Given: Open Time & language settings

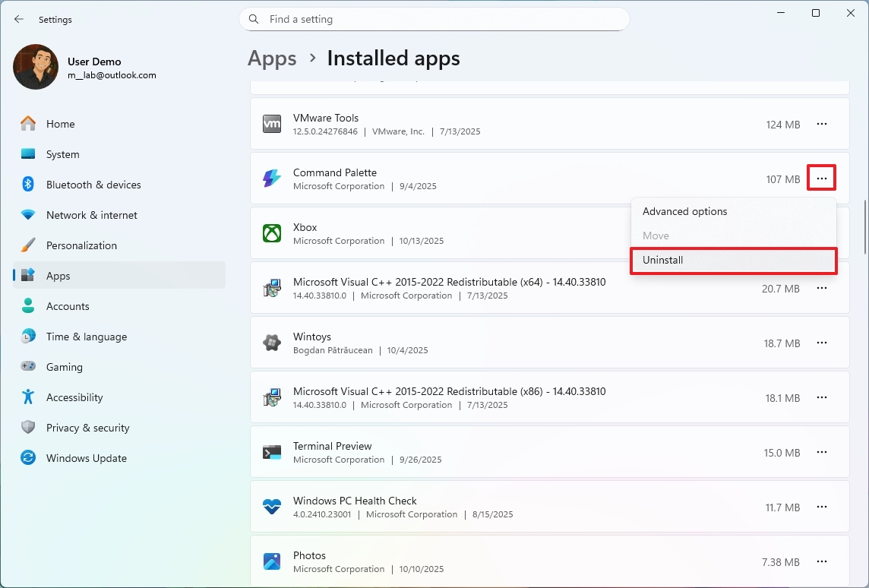Looking at the screenshot, I should tap(85, 337).
